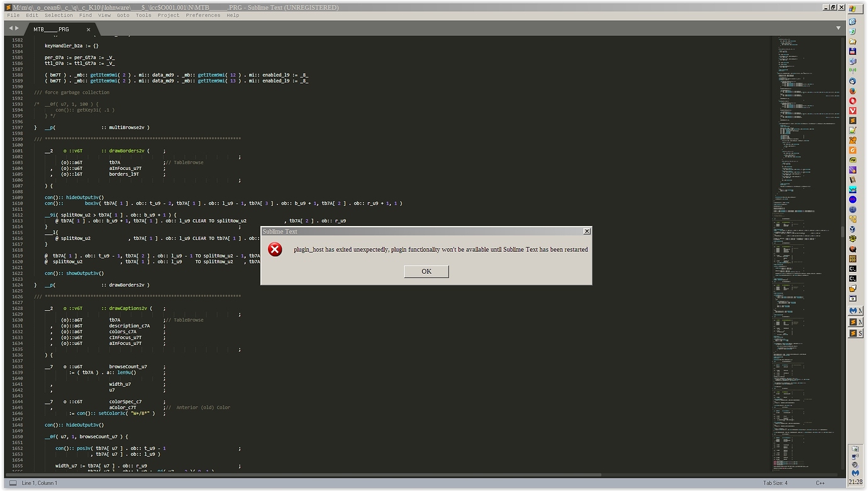Open the C++ syntax selector
This screenshot has height=491, width=868.
point(820,483)
